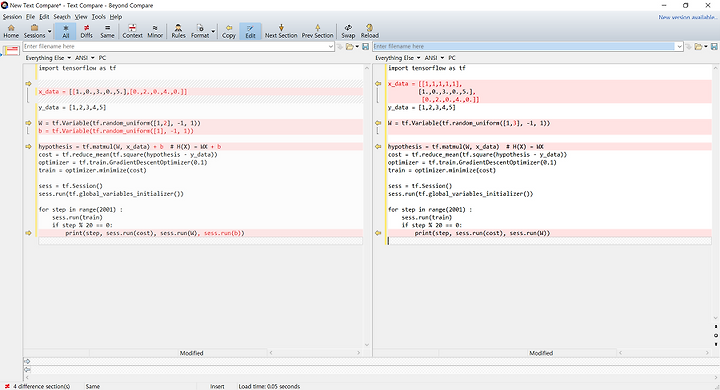Viewport: 720px width, 390px height.
Task: Open the Help menu
Action: [116, 17]
